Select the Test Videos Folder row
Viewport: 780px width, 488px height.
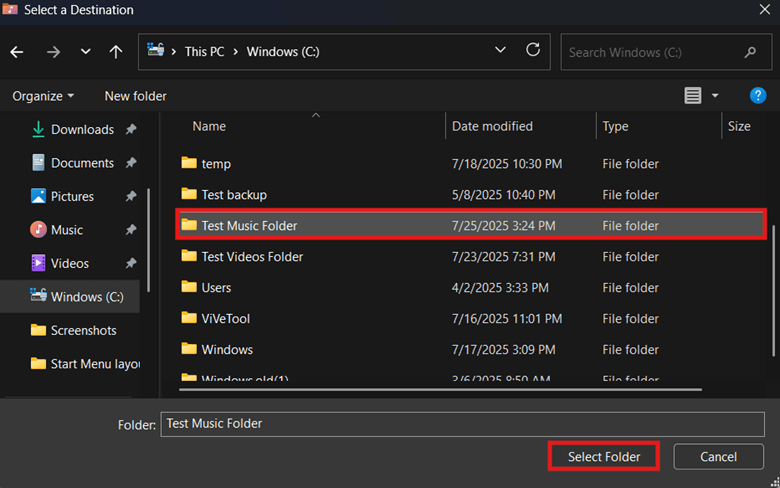471,257
